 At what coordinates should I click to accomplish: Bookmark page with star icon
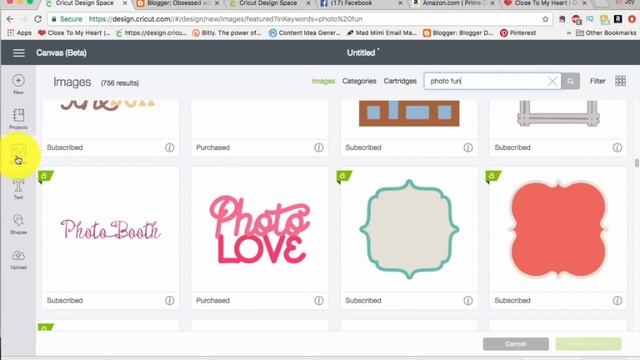click(x=545, y=19)
